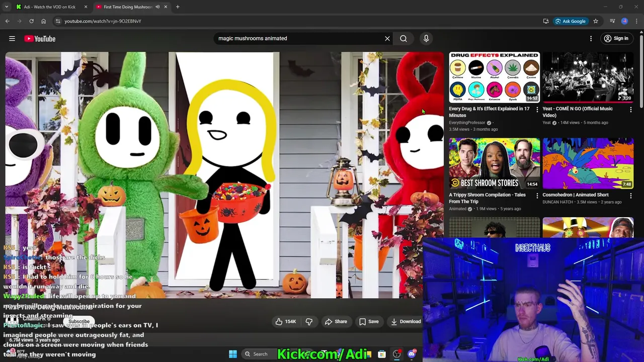Viewport: 644px width, 362px height.
Task: Open the Chrome three-dot menu
Action: click(636, 21)
